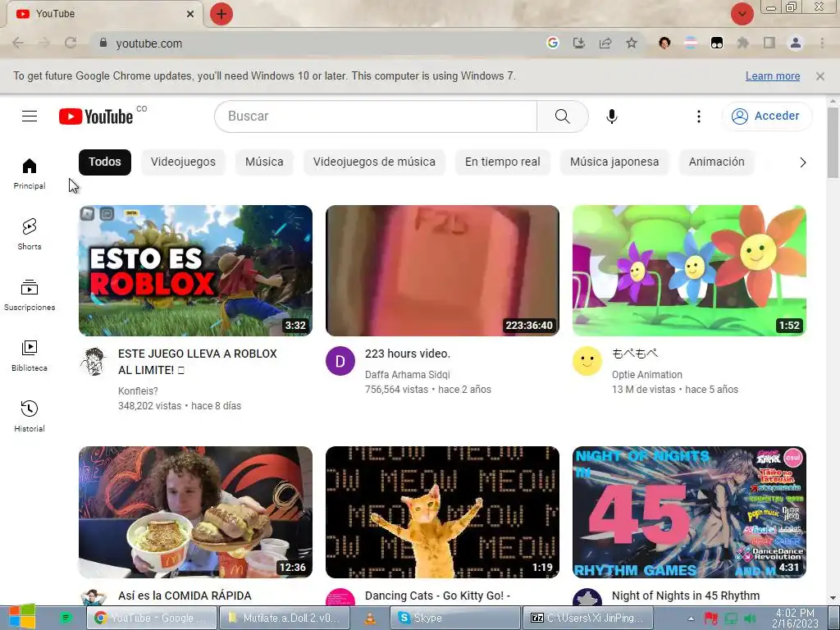
Task: Open Biblioteca in the sidebar
Action: coord(30,356)
